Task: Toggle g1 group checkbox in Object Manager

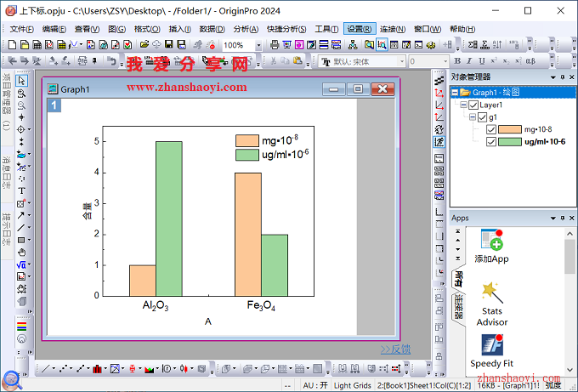Action: (482, 117)
